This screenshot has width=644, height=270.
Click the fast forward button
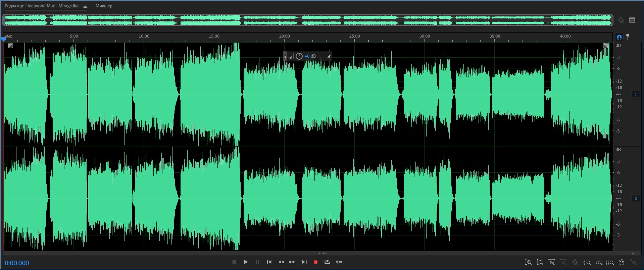coord(292,262)
